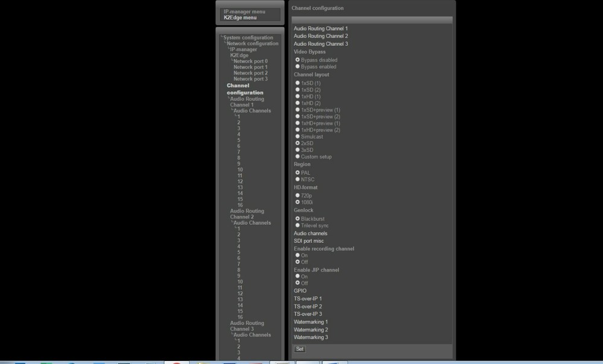
Task: Open Audio Routing Channel 3 link in main panel
Action: (320, 44)
